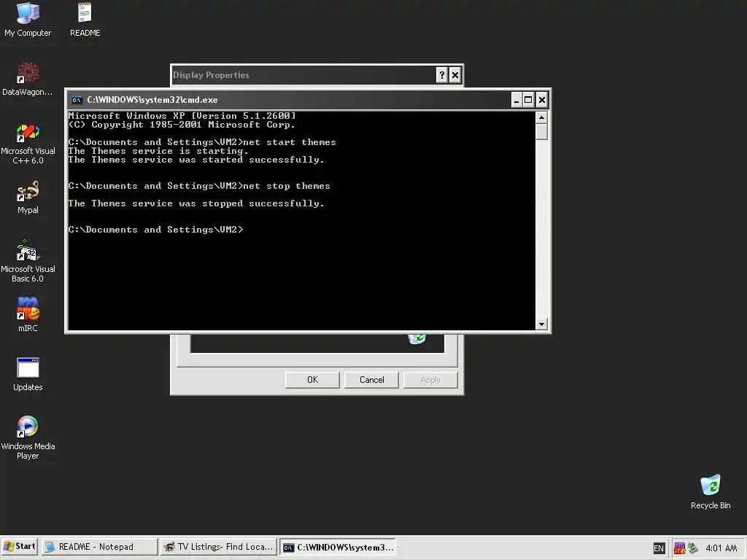Click the Microsoft Windows XP version line
Image resolution: width=747 pixels, height=560 pixels.
click(182, 116)
